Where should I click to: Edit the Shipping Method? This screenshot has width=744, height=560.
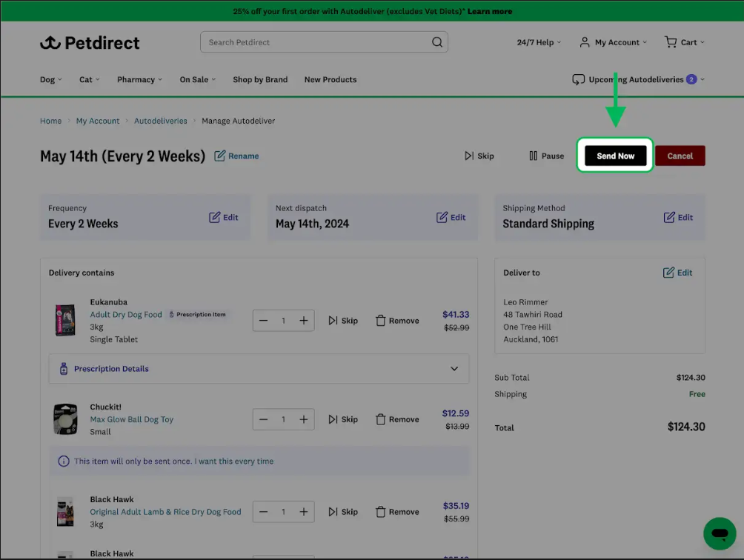tap(678, 217)
